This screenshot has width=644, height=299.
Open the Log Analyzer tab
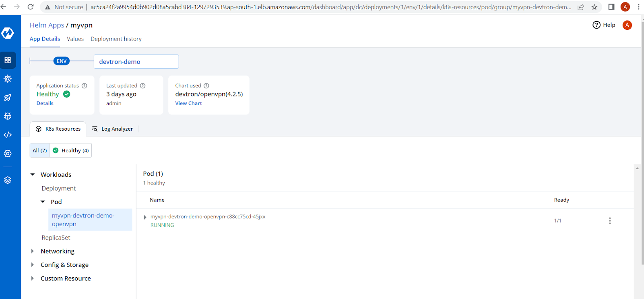pos(112,129)
